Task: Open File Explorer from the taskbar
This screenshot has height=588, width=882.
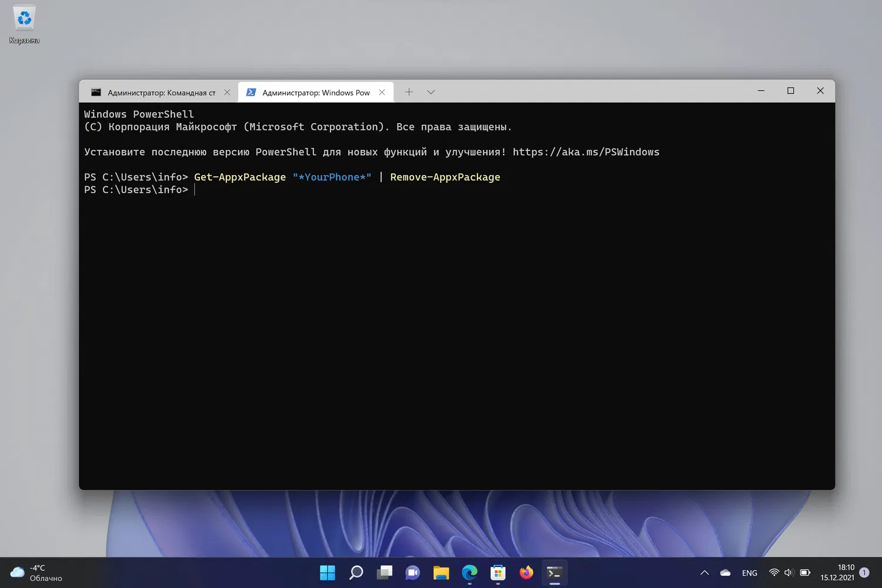Action: (441, 573)
